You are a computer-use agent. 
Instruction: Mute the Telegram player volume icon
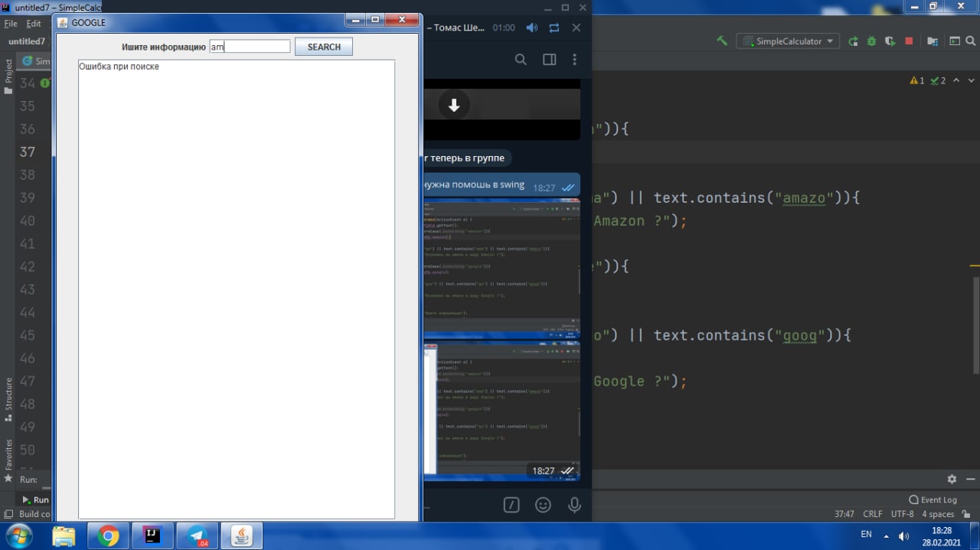[531, 28]
